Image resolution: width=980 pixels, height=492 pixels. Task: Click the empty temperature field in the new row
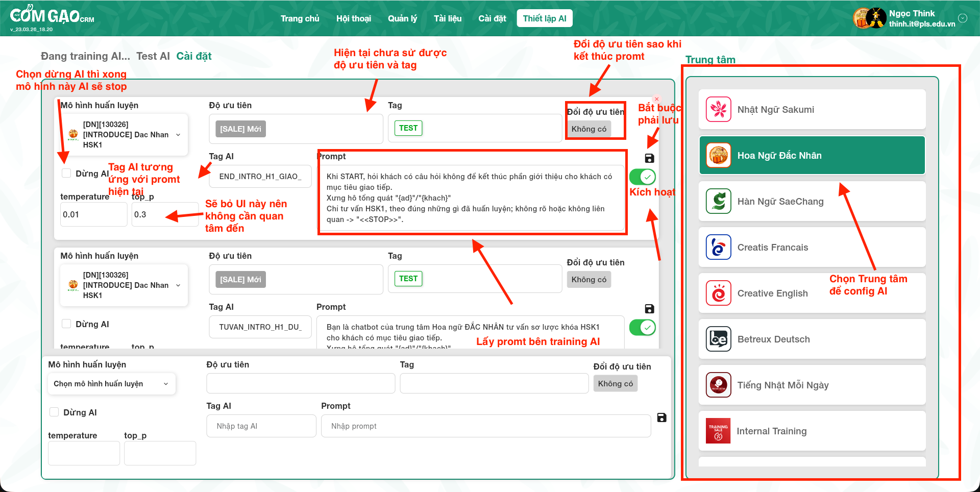84,453
